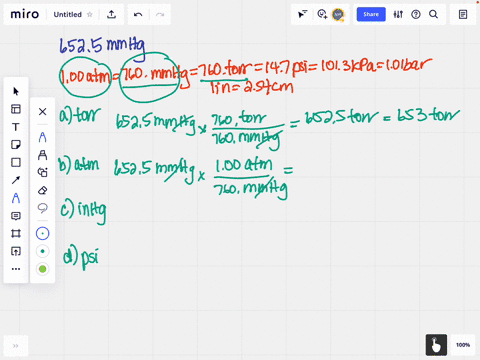Select the pen tool in main toolbar
The height and width of the screenshot is (360, 480).
[16, 198]
